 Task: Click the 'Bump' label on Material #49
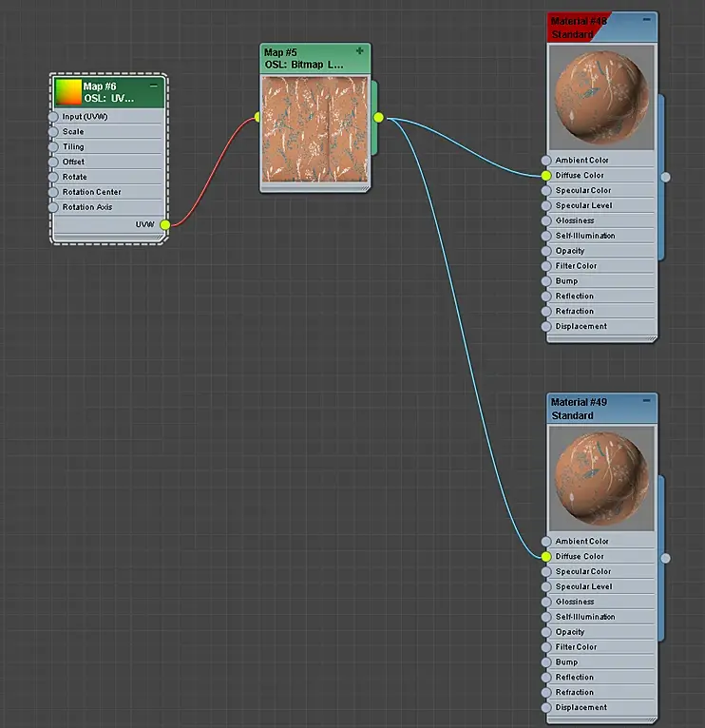566,662
